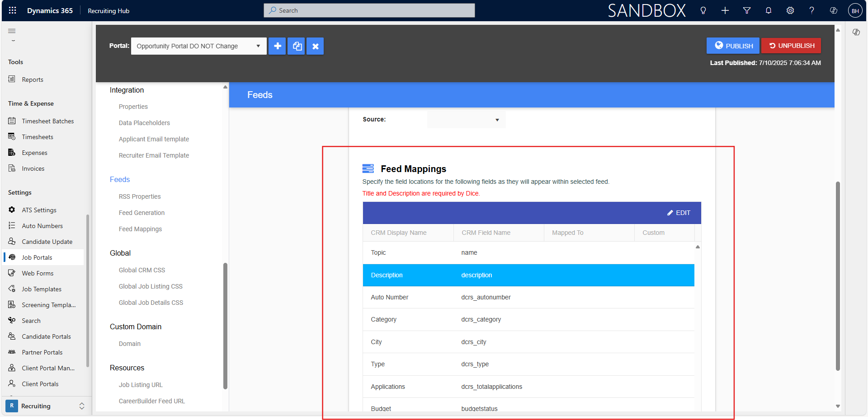The image size is (868, 420).
Task: Open Data Placeholders link
Action: tap(144, 123)
